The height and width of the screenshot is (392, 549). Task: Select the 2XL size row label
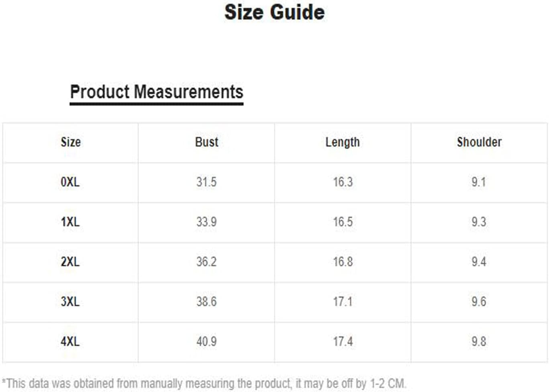pos(70,262)
